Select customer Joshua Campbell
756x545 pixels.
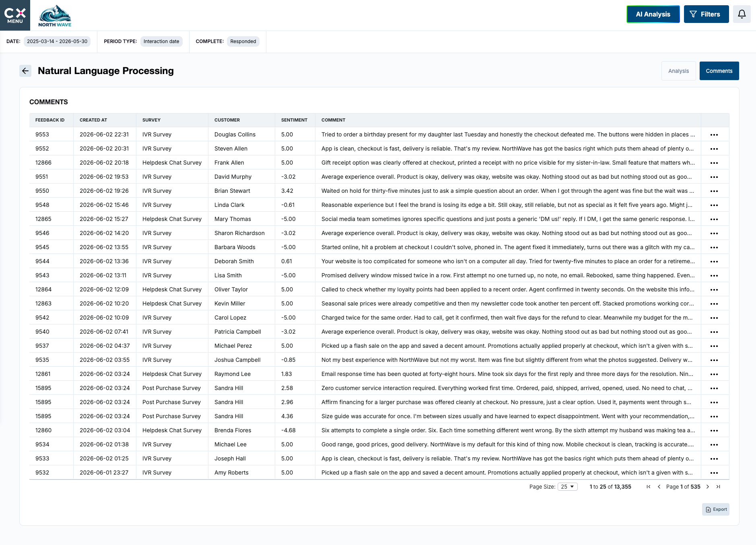237,360
